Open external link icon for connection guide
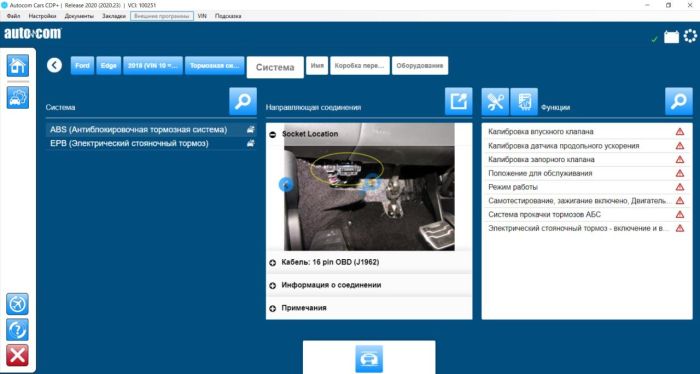Image resolution: width=700 pixels, height=374 pixels. pos(458,101)
